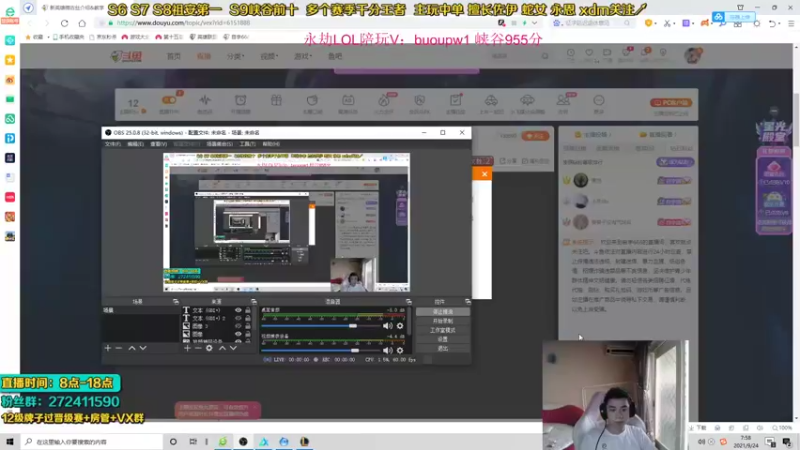Click the Douyu site search box

click(x=519, y=56)
